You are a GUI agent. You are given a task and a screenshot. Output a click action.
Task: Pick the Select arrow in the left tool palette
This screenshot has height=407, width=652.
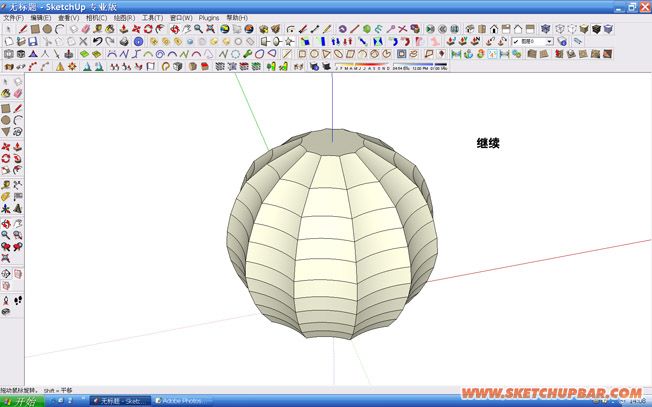click(x=6, y=82)
